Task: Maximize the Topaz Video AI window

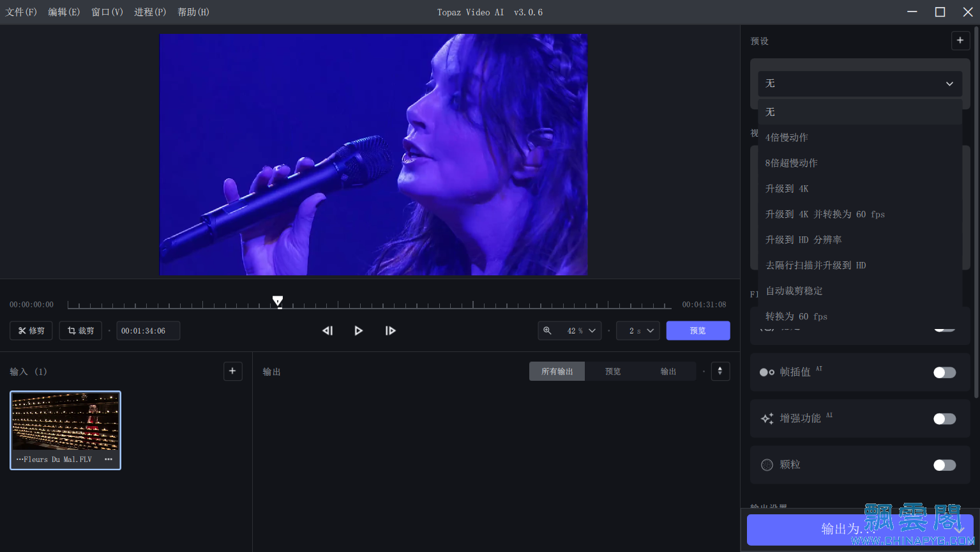Action: pyautogui.click(x=940, y=12)
